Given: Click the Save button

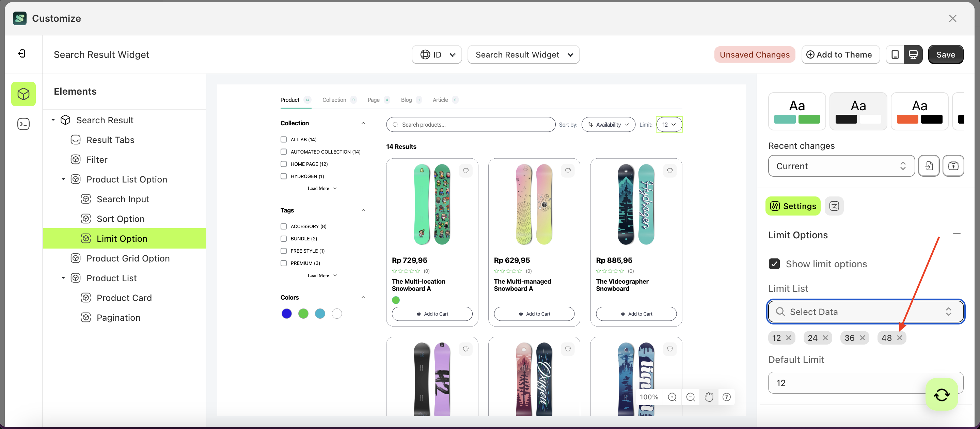Looking at the screenshot, I should 946,54.
